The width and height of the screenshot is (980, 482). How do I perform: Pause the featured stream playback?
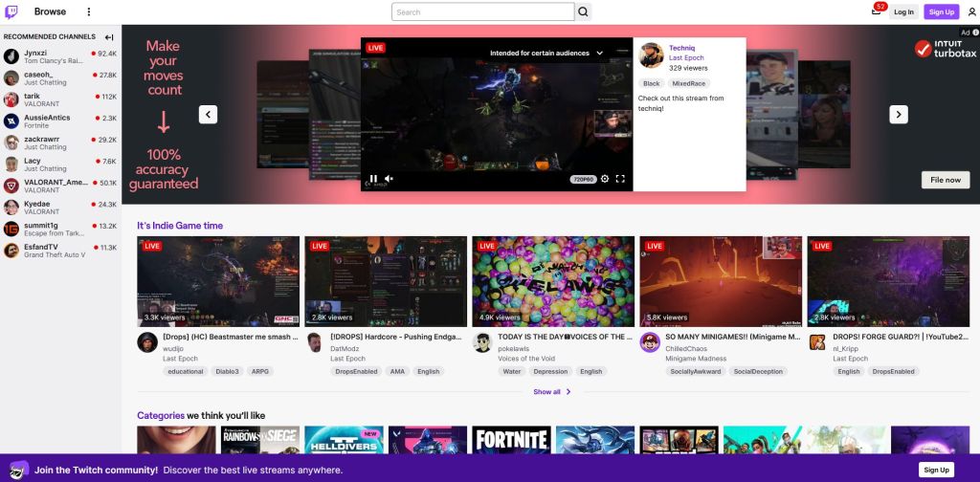[x=373, y=179]
